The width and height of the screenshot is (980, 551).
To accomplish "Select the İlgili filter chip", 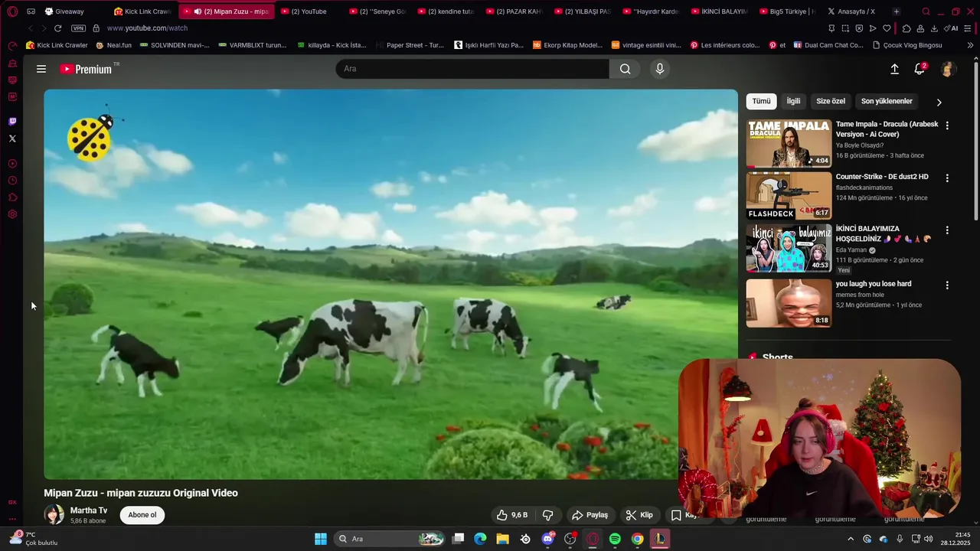I will 793,101.
